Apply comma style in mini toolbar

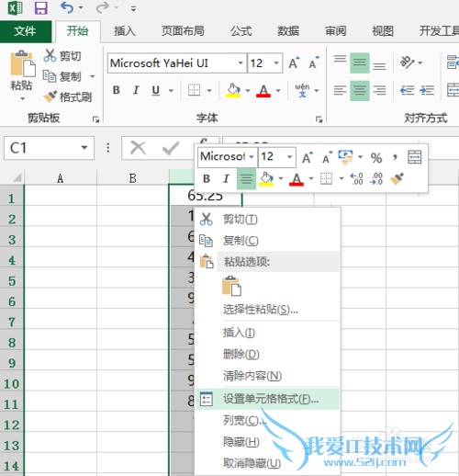(x=395, y=158)
